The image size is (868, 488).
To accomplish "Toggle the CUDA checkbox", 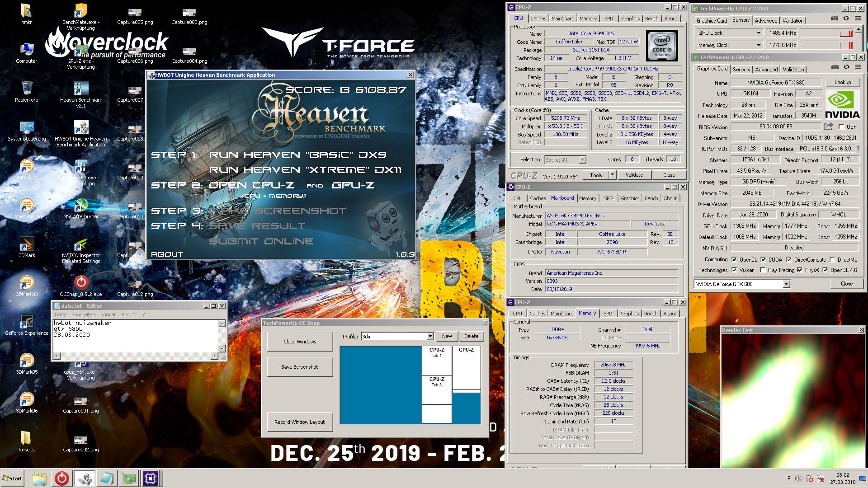I will point(763,259).
